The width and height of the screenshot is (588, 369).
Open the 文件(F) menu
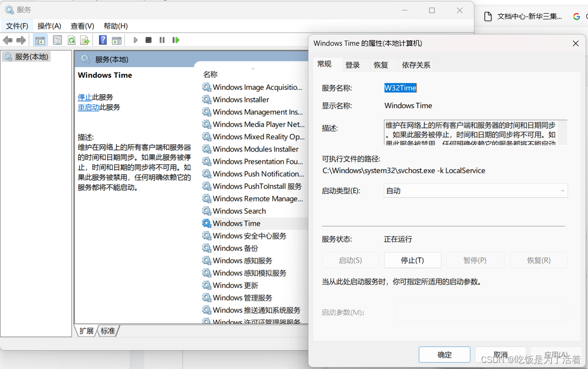coord(17,26)
